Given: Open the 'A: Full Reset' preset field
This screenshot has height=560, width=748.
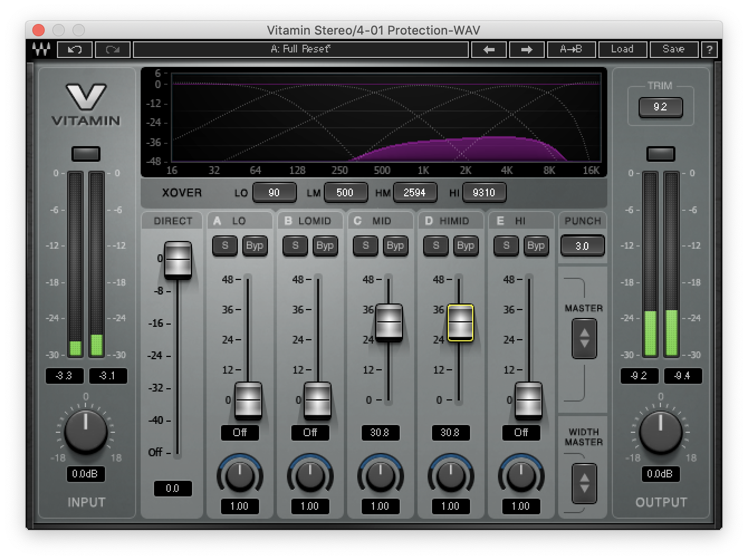Looking at the screenshot, I should [x=301, y=49].
